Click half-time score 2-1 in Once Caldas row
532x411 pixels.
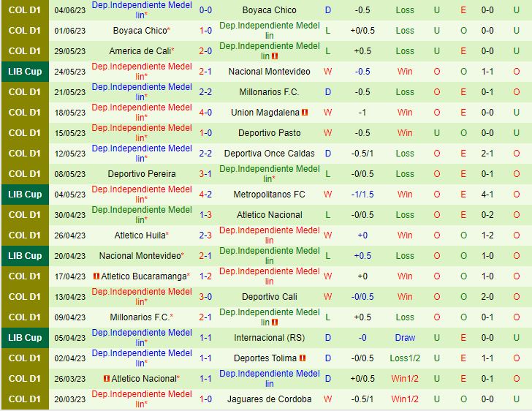487,154
